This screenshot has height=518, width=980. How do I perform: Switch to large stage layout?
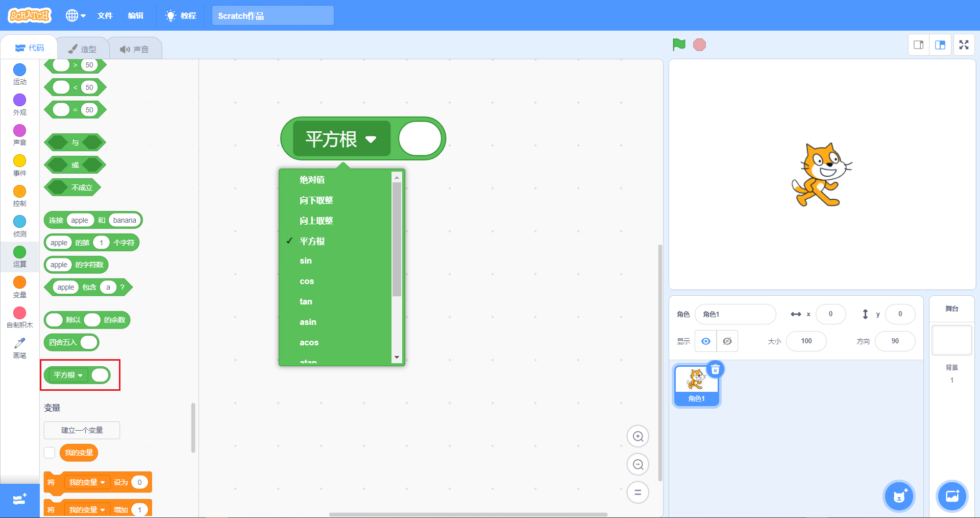(940, 45)
